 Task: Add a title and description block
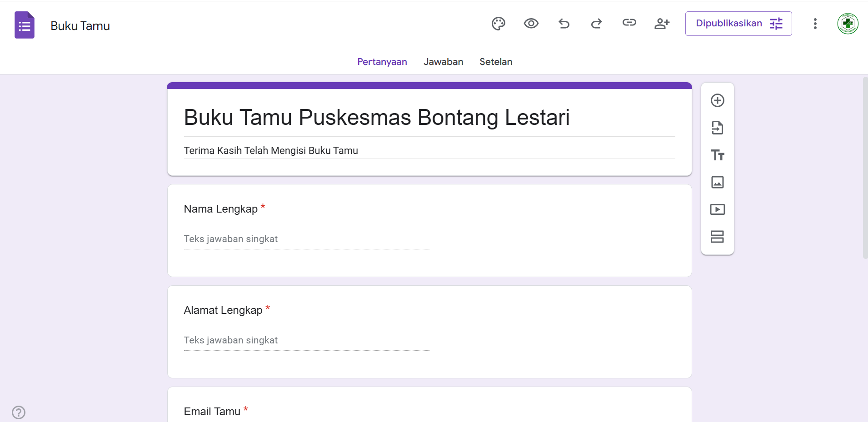coord(718,155)
